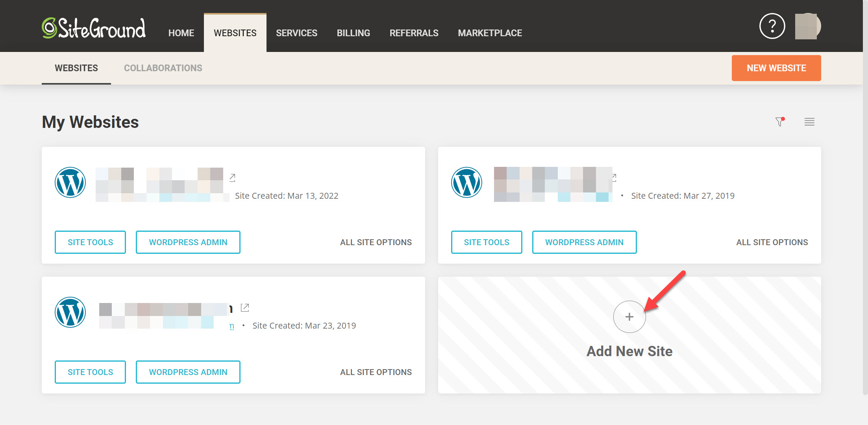The height and width of the screenshot is (425, 868).
Task: Click the Mar 23, 2019 site domain name
Action: point(165,309)
